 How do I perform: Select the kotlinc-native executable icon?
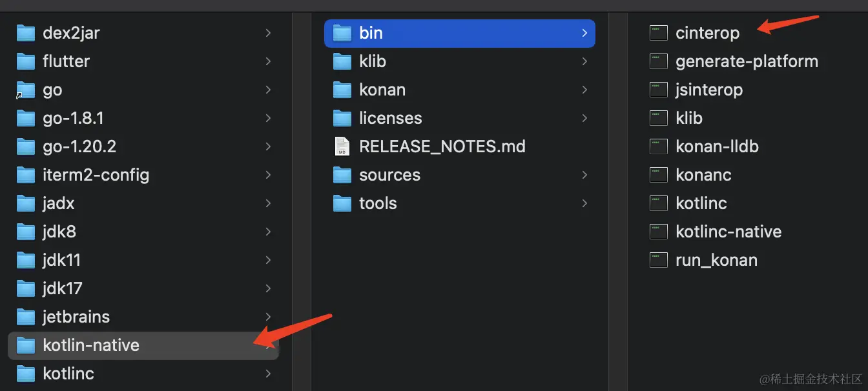pyautogui.click(x=658, y=232)
